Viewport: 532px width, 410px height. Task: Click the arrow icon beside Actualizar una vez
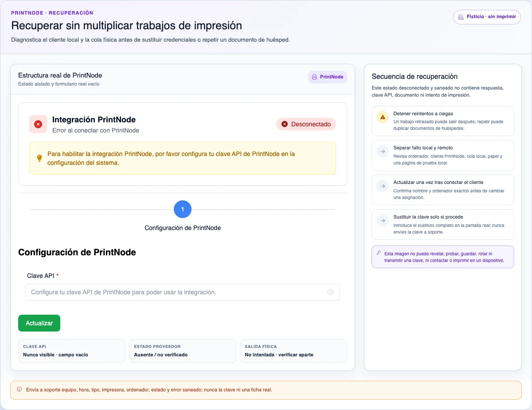point(382,186)
